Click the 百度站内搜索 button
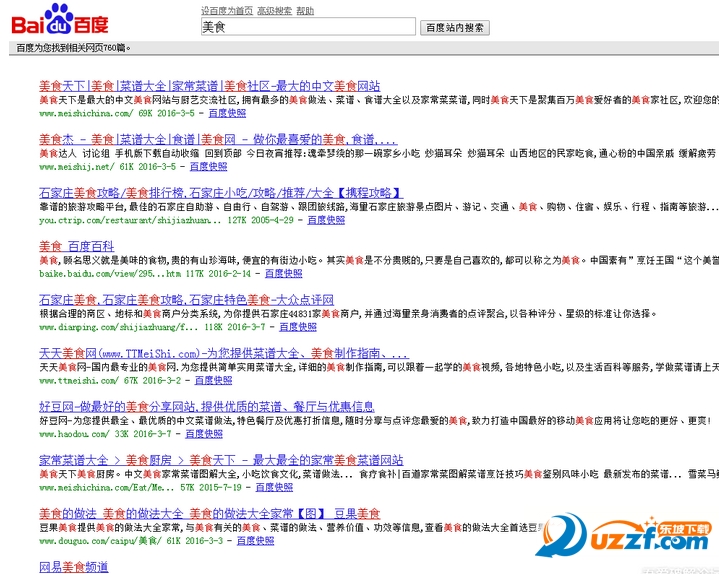 [455, 28]
